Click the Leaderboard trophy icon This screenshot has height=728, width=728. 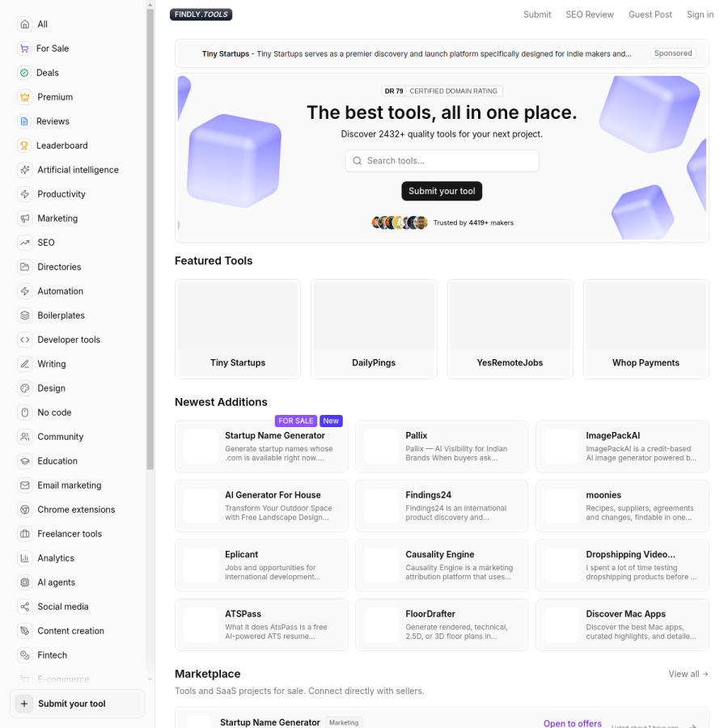(x=24, y=146)
